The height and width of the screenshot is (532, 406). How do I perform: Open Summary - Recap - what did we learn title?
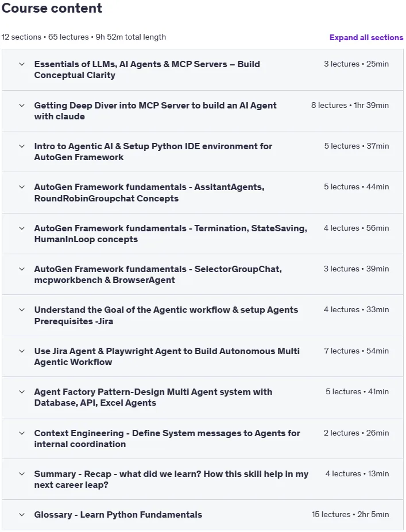[171, 479]
